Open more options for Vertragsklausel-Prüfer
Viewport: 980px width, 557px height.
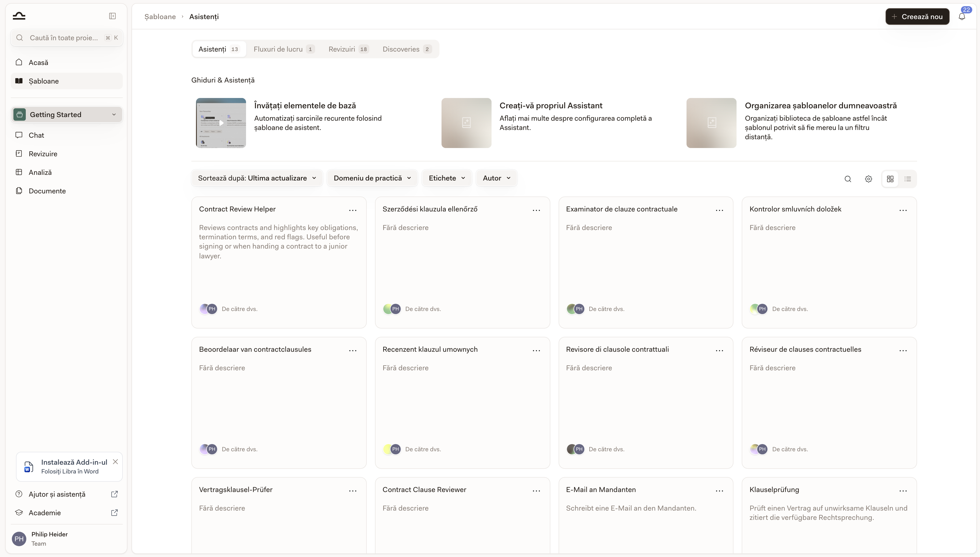pos(353,491)
